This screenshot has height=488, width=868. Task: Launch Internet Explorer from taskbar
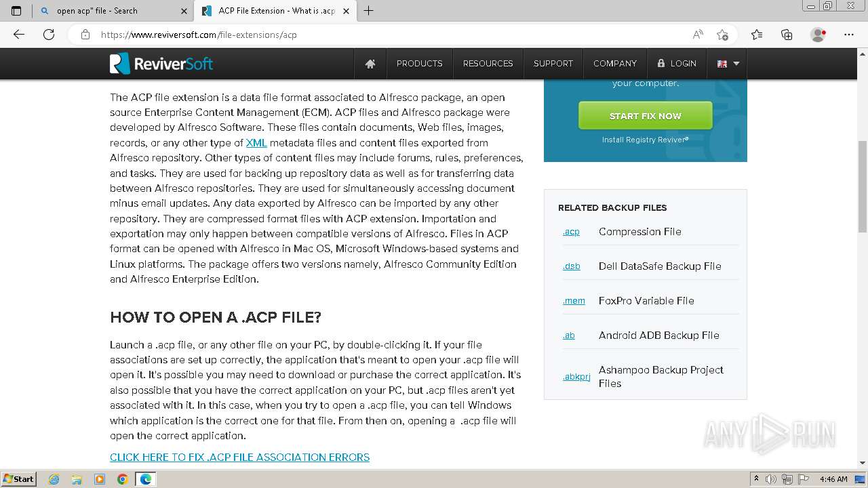pyautogui.click(x=54, y=479)
